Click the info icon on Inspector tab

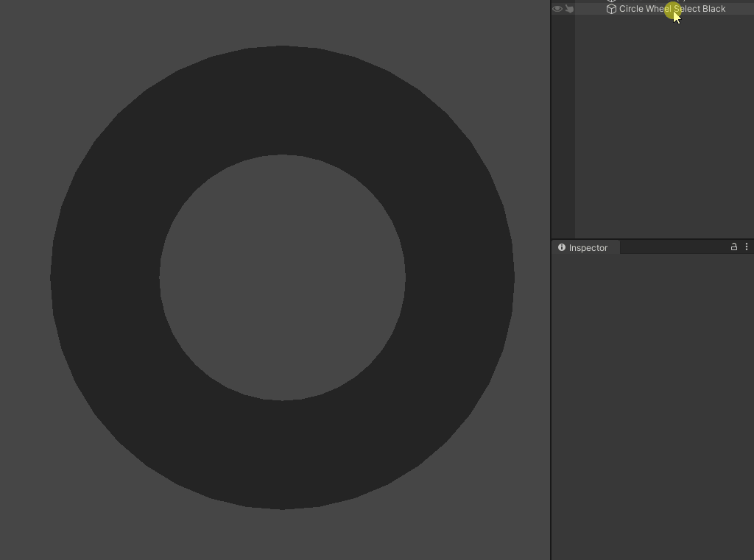pos(561,247)
